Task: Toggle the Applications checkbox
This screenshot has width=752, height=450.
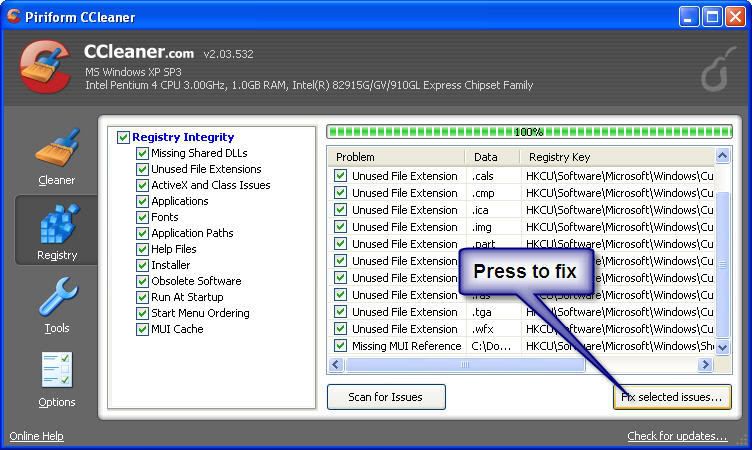Action: (142, 201)
